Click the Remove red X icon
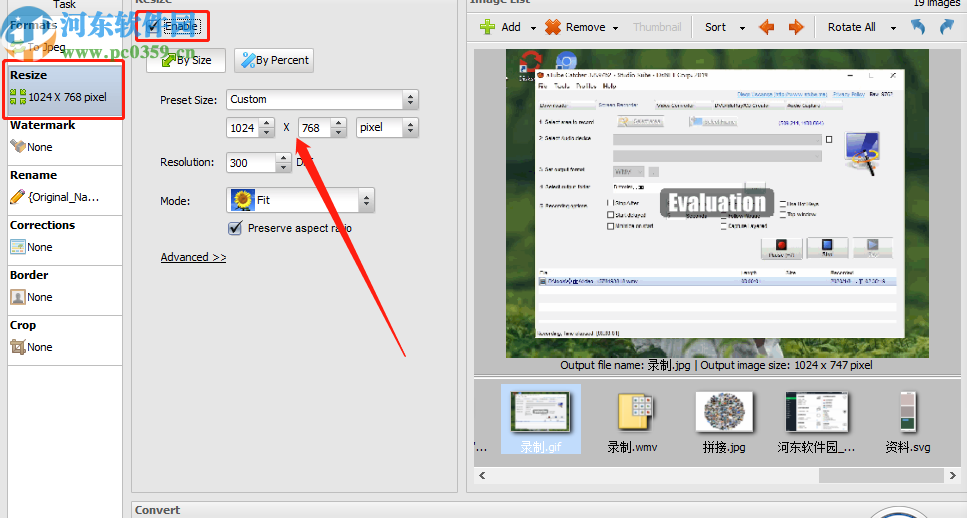This screenshot has width=967, height=518. [x=553, y=27]
